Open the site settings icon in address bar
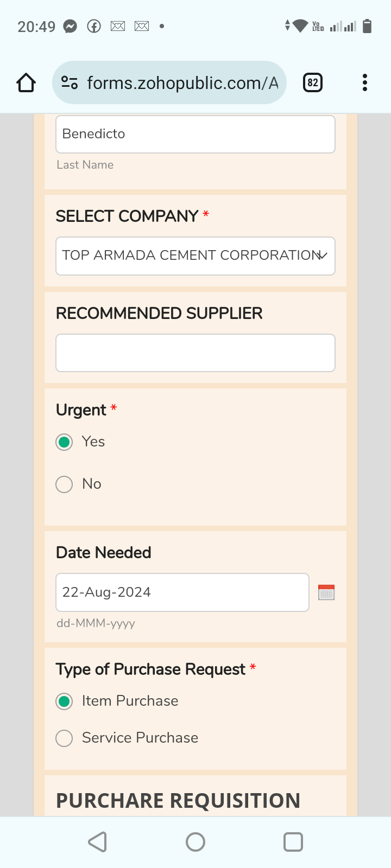 pyautogui.click(x=70, y=83)
